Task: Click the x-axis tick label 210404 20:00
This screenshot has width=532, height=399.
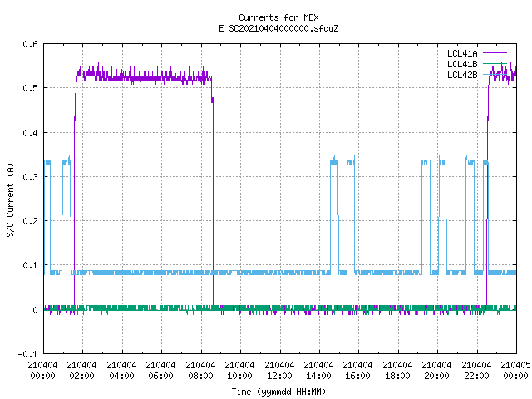Action: click(436, 370)
